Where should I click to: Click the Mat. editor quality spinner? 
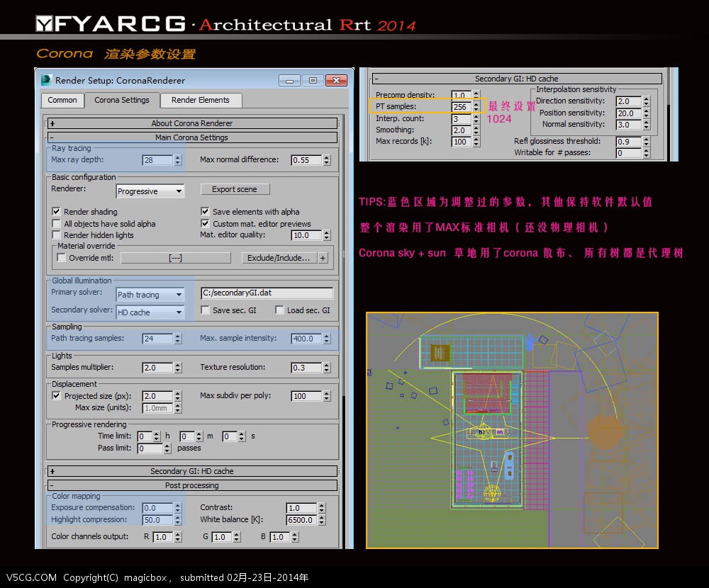326,235
